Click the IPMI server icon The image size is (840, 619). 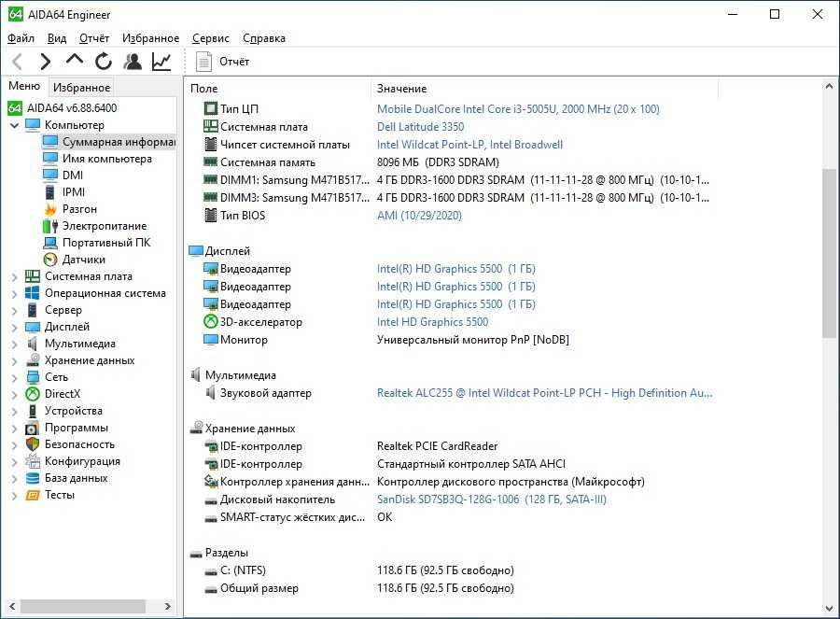(x=50, y=192)
